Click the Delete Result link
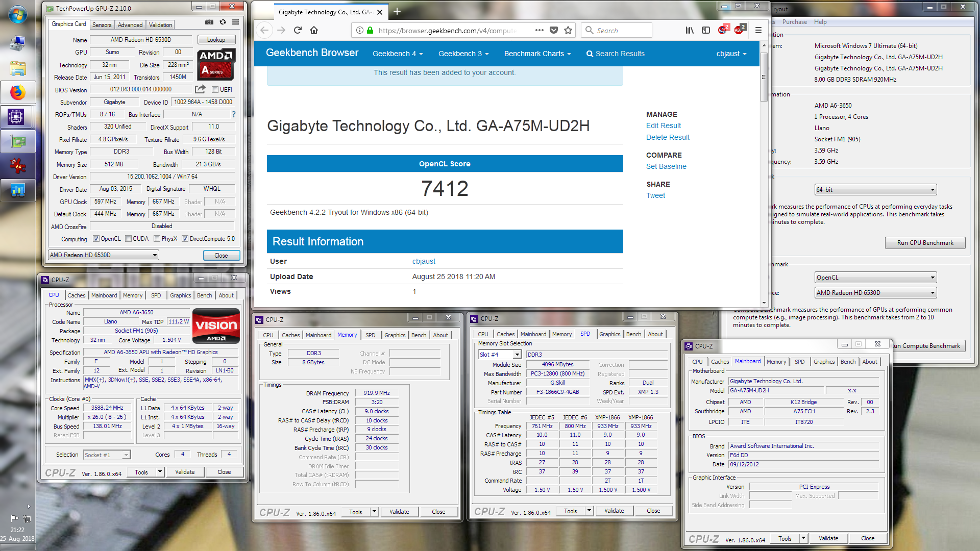Viewport: 980px width, 551px height. (668, 137)
